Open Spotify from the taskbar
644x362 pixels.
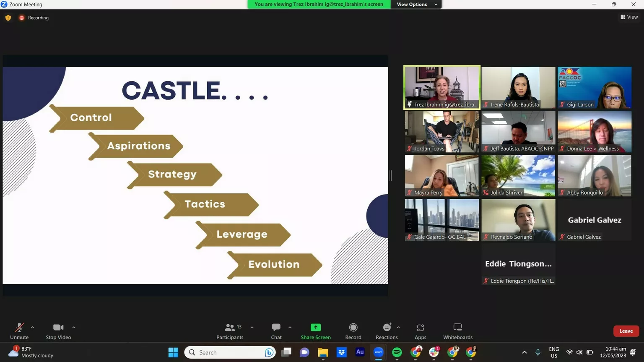(397, 352)
